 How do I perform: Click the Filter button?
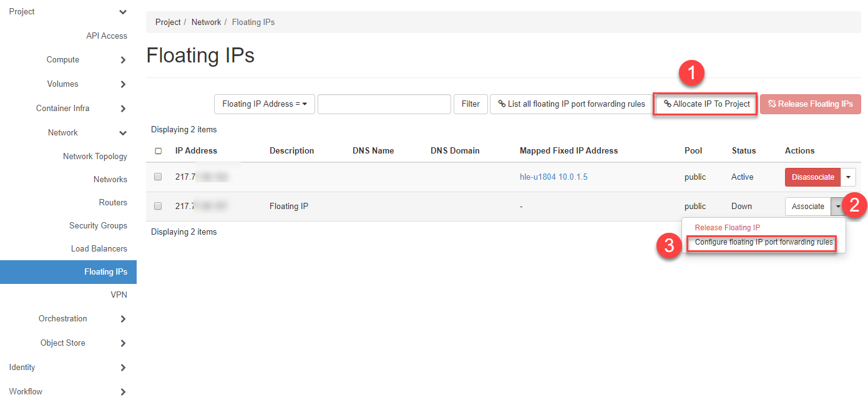click(x=471, y=104)
